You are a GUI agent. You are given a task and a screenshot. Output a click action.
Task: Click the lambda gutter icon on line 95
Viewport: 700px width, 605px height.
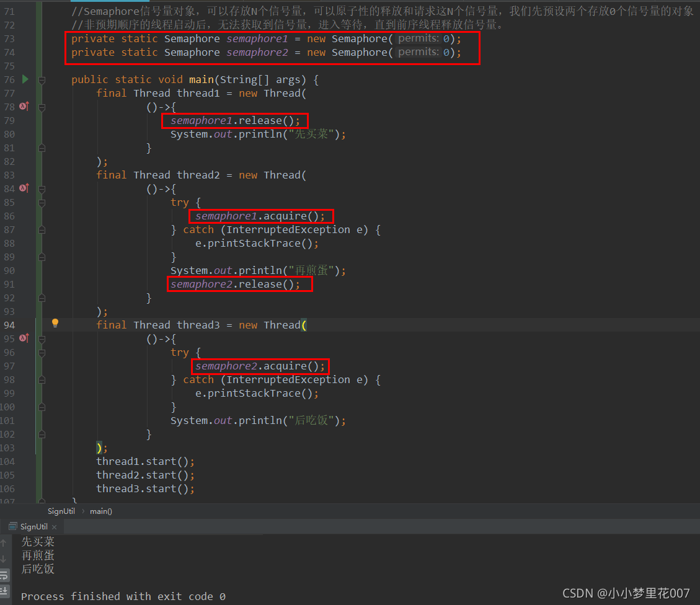click(25, 338)
